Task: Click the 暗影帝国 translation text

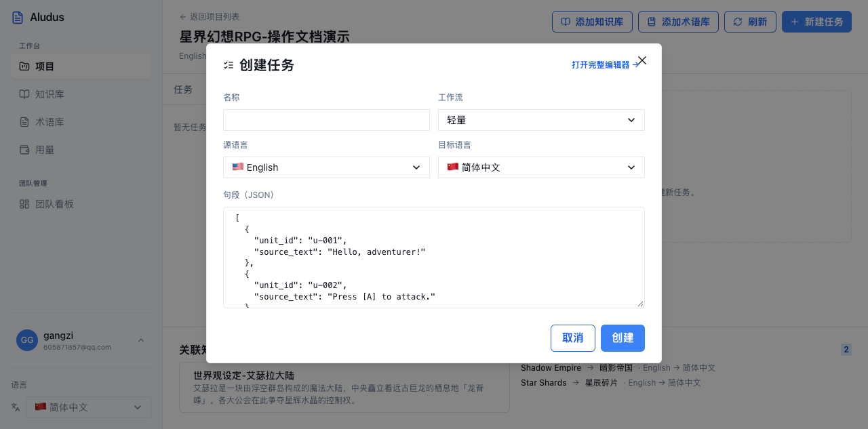Action: click(x=616, y=367)
